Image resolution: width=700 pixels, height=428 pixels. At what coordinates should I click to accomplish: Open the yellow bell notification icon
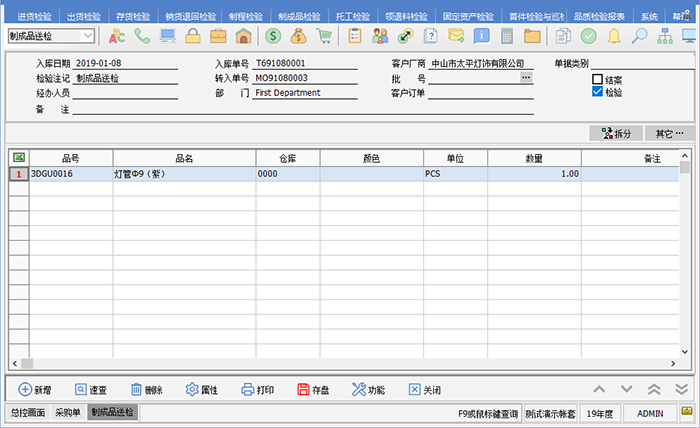click(x=614, y=36)
